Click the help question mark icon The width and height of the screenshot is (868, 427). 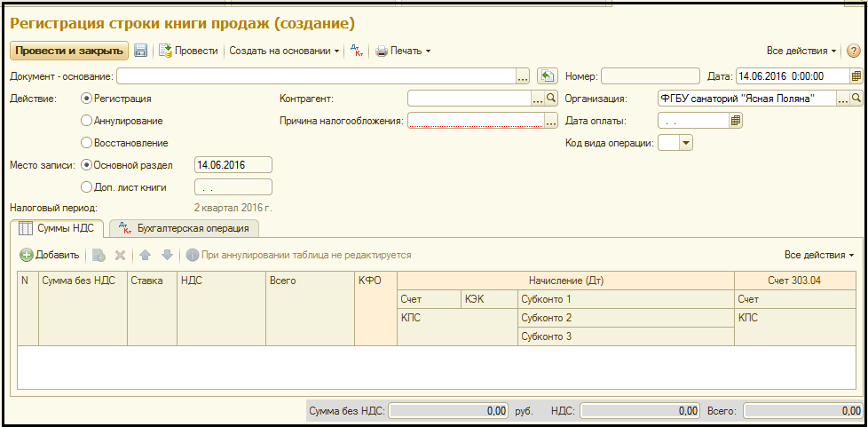[854, 51]
